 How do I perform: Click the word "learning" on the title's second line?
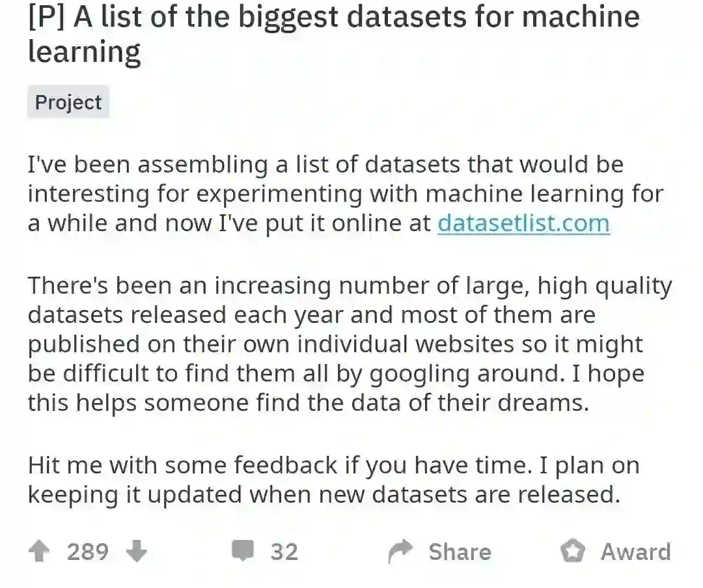pos(84,52)
